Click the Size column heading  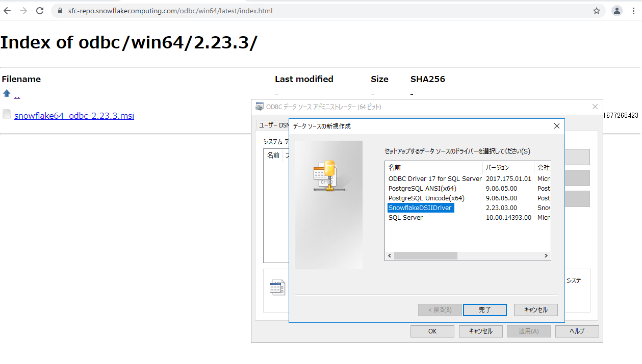379,79
